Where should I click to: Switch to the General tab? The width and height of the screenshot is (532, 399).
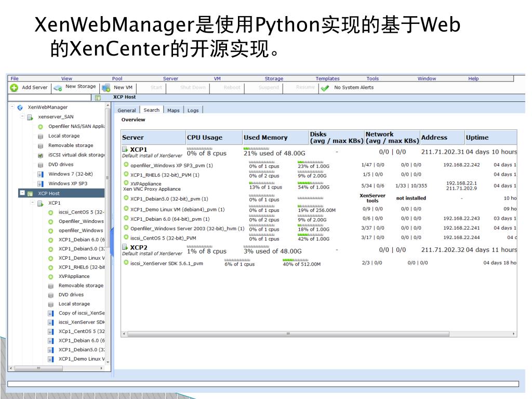[x=127, y=110]
